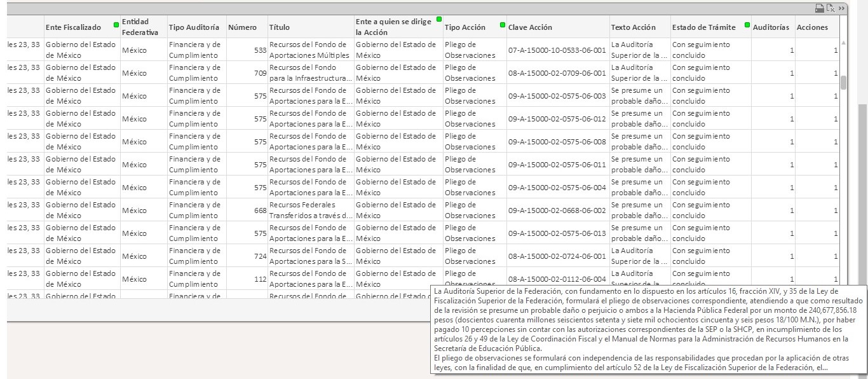Select Número cell with value 112
Screen dimensions: 868x379
tap(247, 279)
